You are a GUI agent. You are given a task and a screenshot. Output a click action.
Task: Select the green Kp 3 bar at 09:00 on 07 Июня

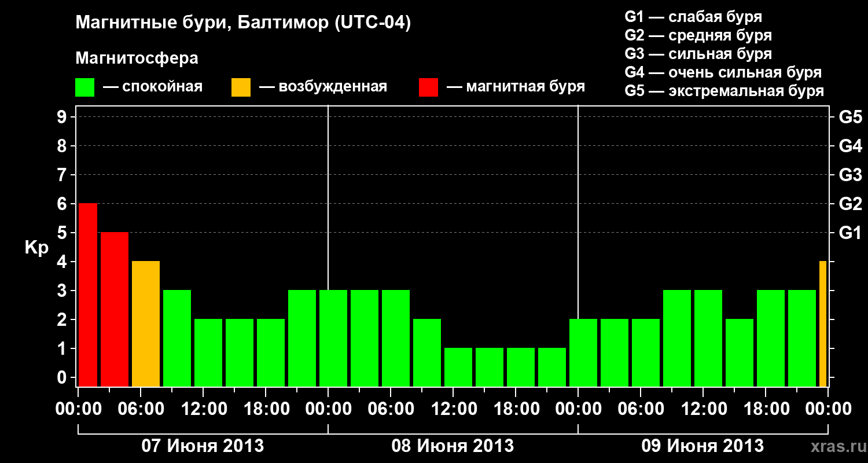(177, 339)
